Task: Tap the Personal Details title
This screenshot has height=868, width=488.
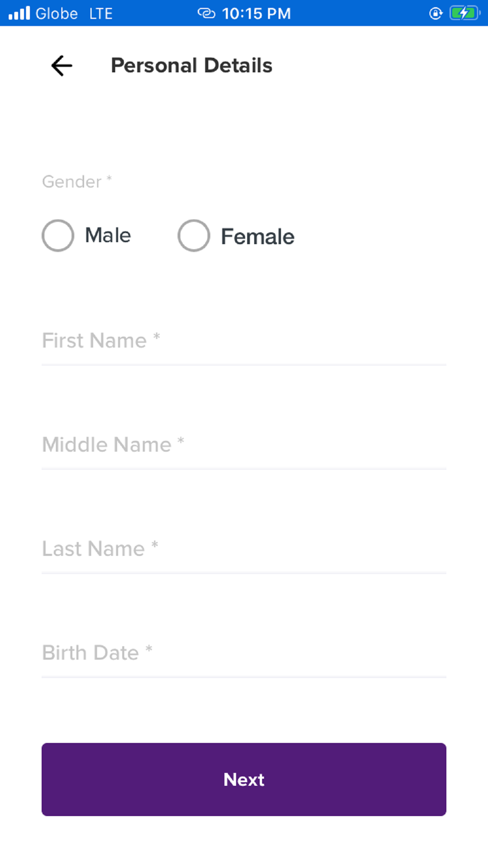Action: [191, 65]
